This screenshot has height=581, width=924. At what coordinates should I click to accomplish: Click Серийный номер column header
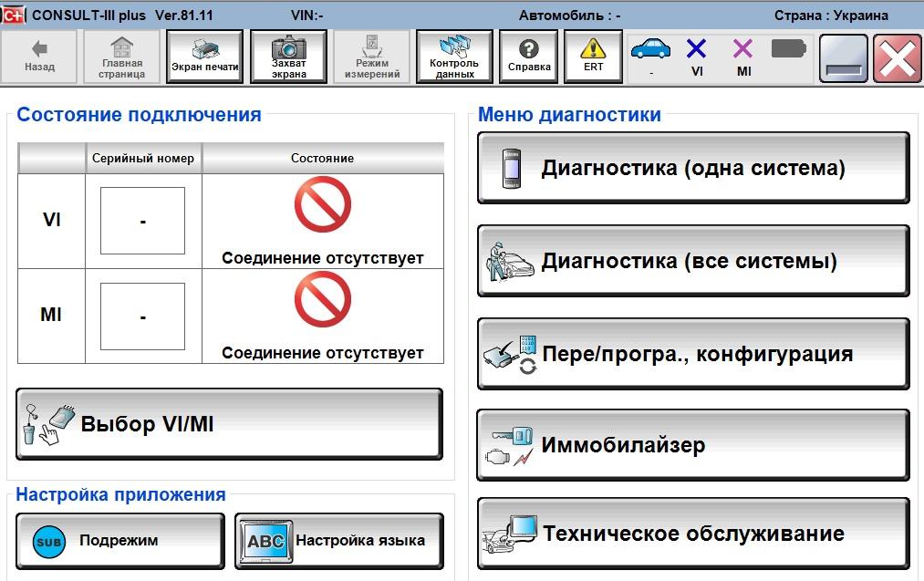(x=143, y=158)
